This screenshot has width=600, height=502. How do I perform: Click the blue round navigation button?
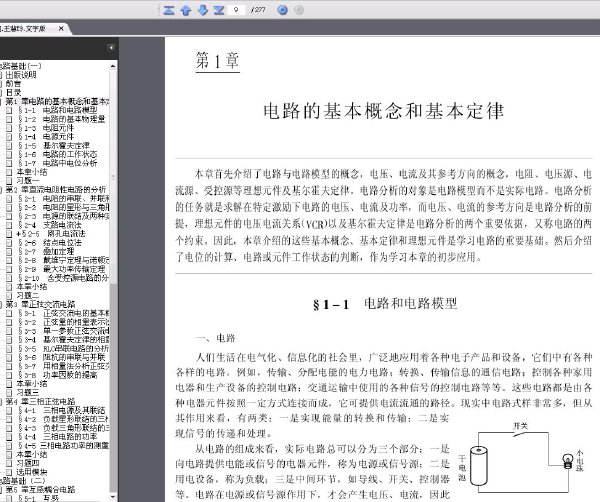tap(282, 10)
